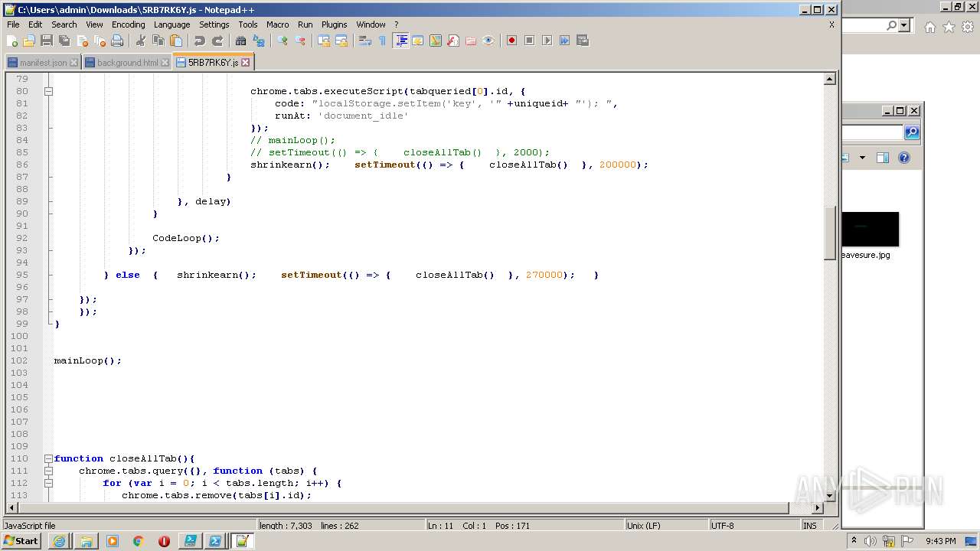Run macro multiple times icon
This screenshot has height=551, width=980.
(x=564, y=41)
